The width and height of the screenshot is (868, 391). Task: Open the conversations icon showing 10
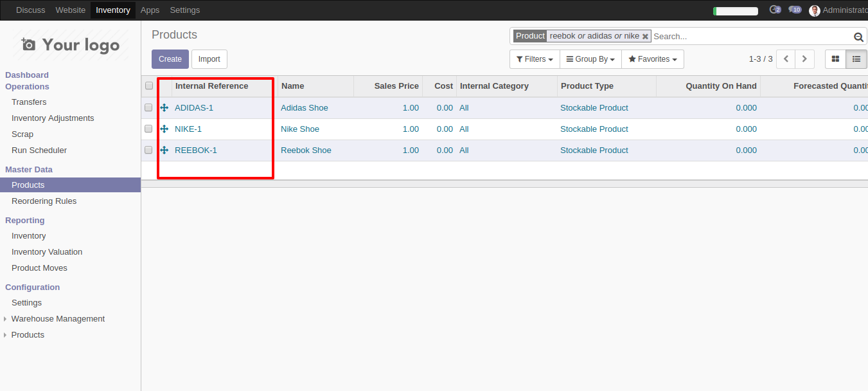click(x=795, y=10)
